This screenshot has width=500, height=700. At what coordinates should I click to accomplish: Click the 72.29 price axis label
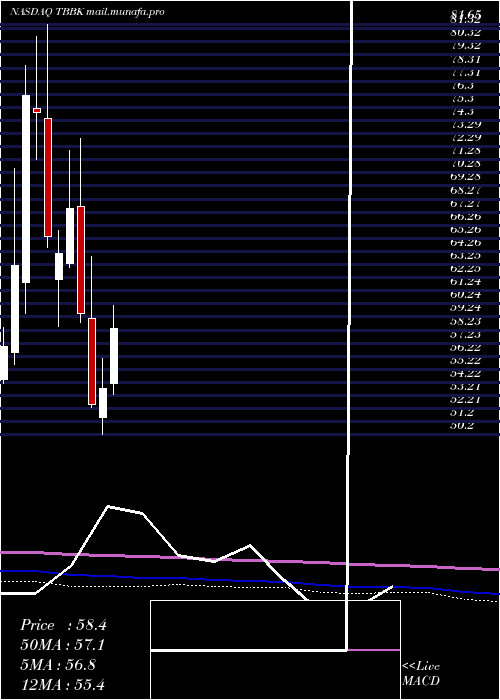[x=466, y=138]
